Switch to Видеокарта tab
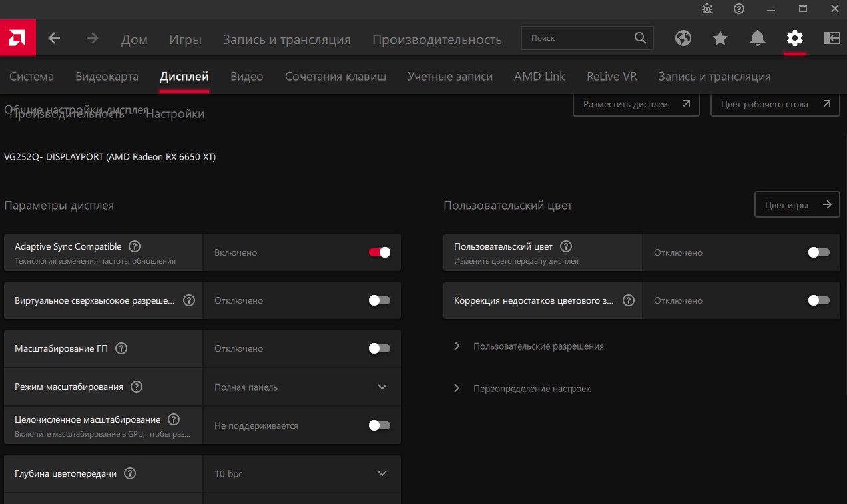The image size is (847, 504). (x=107, y=76)
